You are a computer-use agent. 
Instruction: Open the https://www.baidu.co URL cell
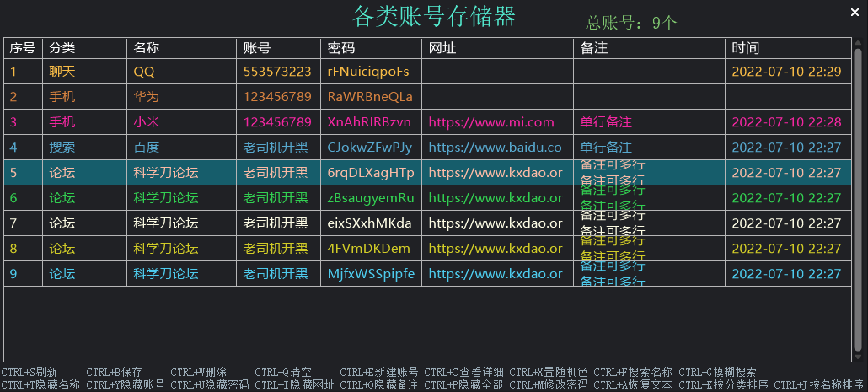pyautogui.click(x=498, y=148)
